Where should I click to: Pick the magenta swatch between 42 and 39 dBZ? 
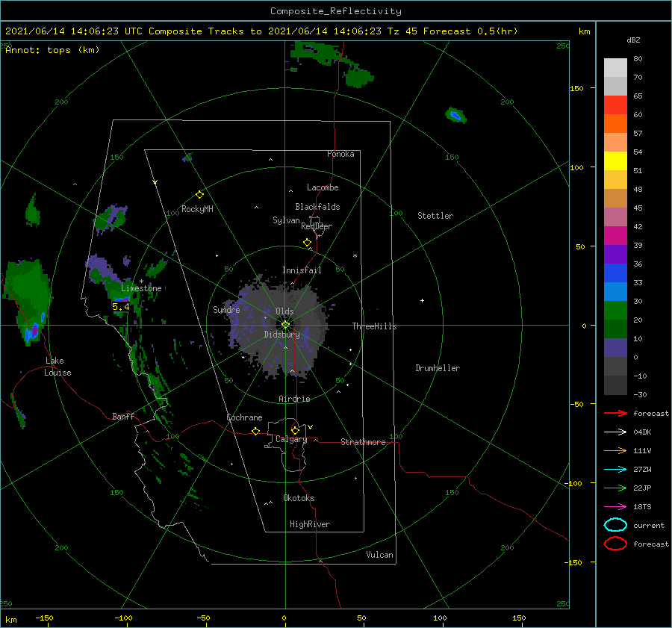tap(615, 235)
